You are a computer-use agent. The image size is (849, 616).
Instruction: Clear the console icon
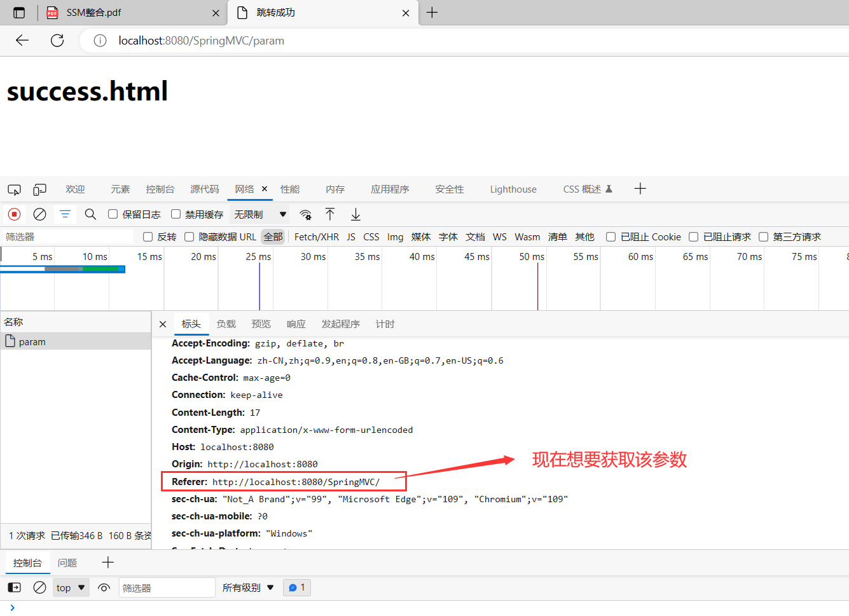pyautogui.click(x=39, y=587)
